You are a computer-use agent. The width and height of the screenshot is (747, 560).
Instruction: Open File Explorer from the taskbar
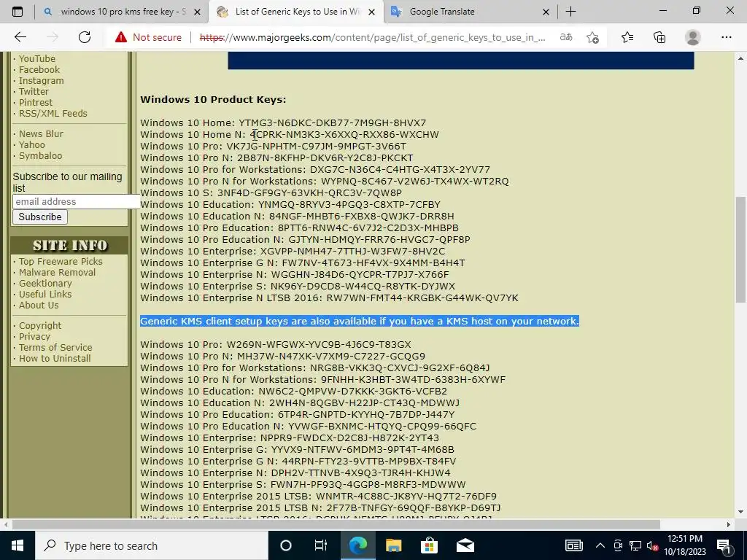pos(393,545)
